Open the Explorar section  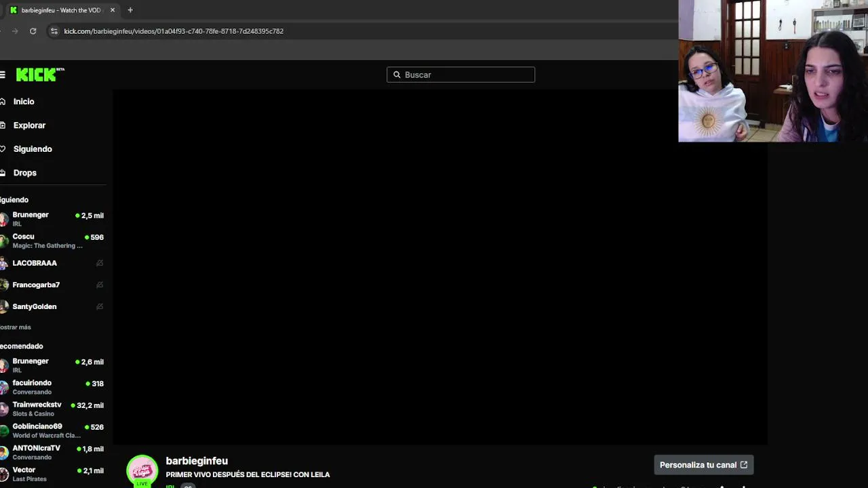pos(28,125)
